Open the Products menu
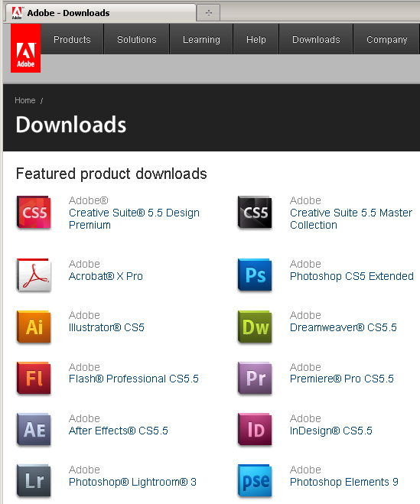Viewport: 420px width, 504px height. coord(72,39)
